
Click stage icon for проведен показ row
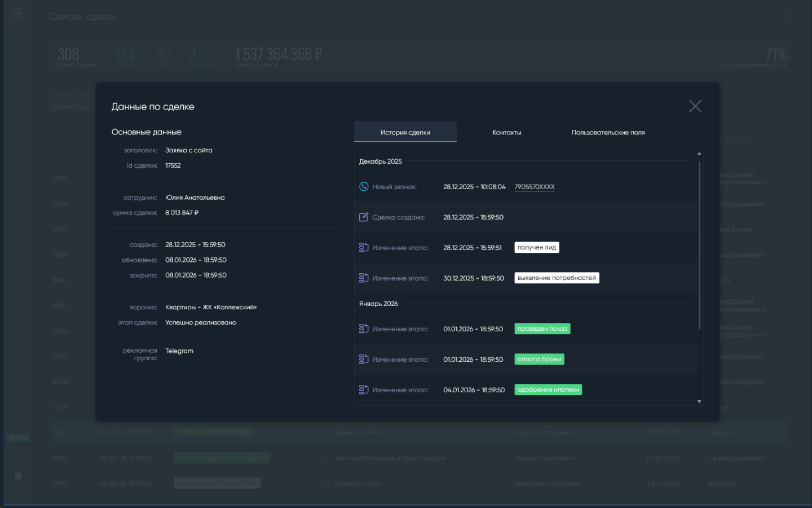click(364, 329)
